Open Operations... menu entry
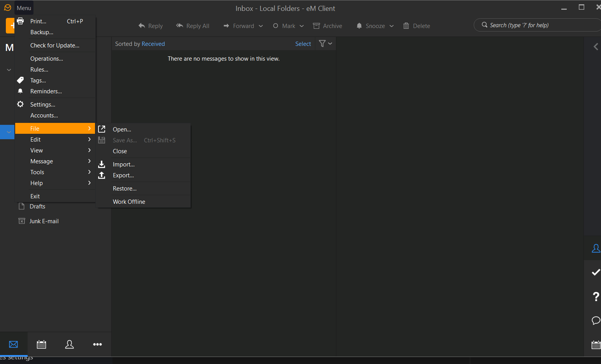The width and height of the screenshot is (601, 364). tap(55, 59)
